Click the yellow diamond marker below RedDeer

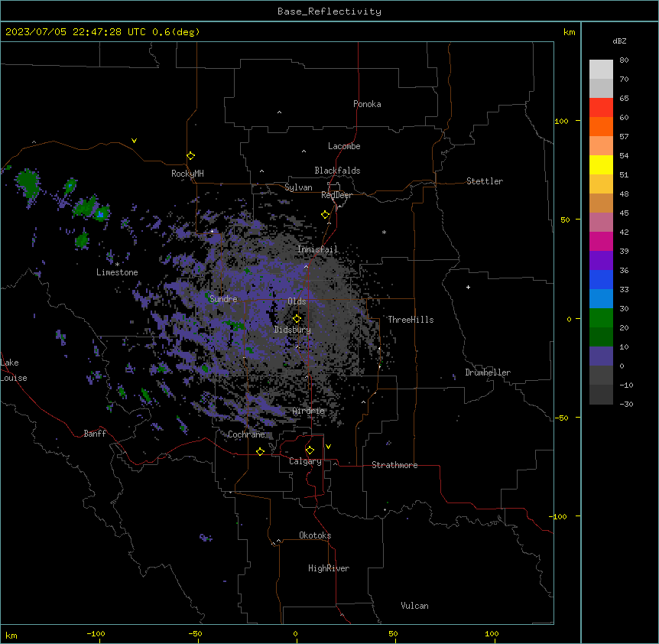325,215
